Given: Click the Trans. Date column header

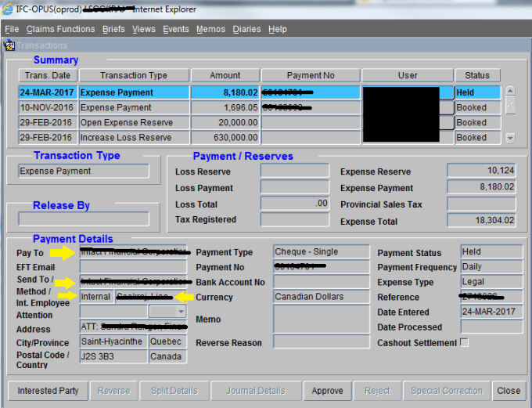Looking at the screenshot, I should click(48, 75).
